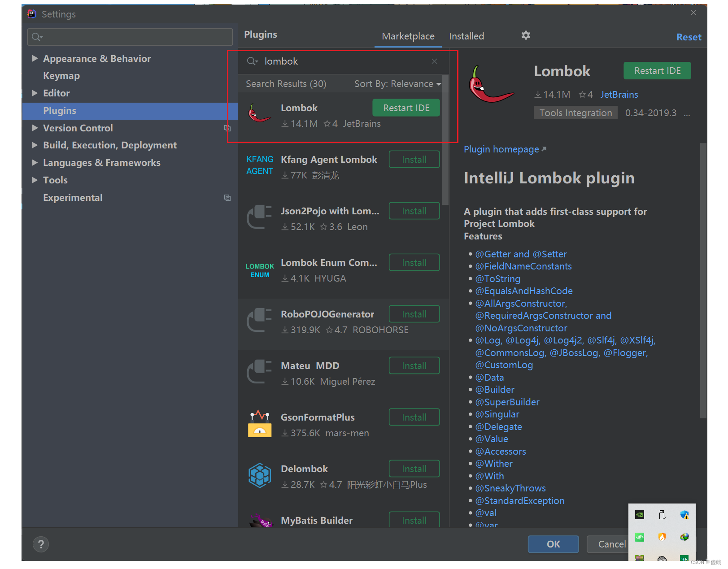Click the USB safely remove tray icon
Screen dimensions: 728x569
click(x=662, y=515)
